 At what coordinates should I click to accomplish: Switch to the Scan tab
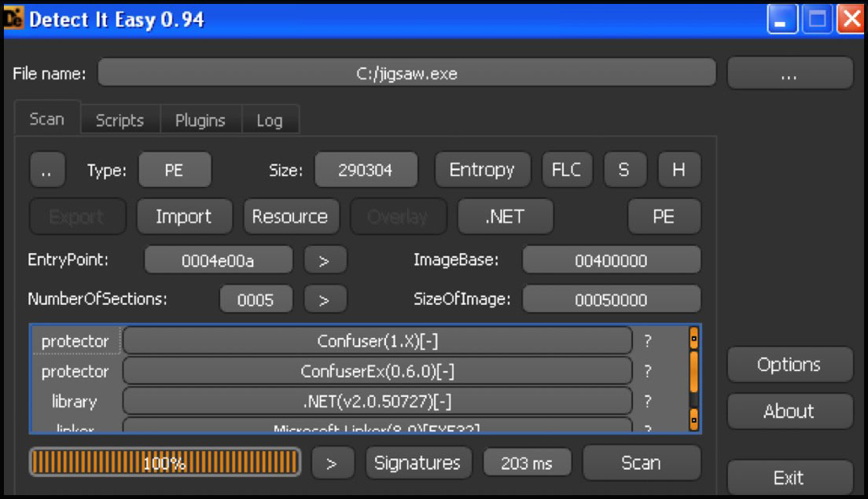[x=47, y=119]
